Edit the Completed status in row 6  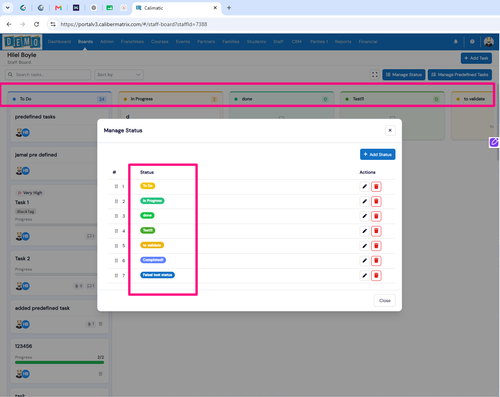tap(364, 261)
